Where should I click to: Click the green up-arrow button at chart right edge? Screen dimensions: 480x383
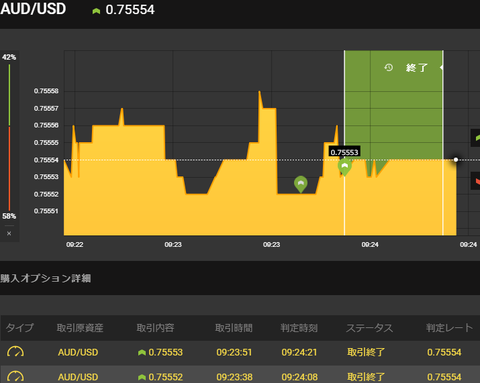point(476,138)
